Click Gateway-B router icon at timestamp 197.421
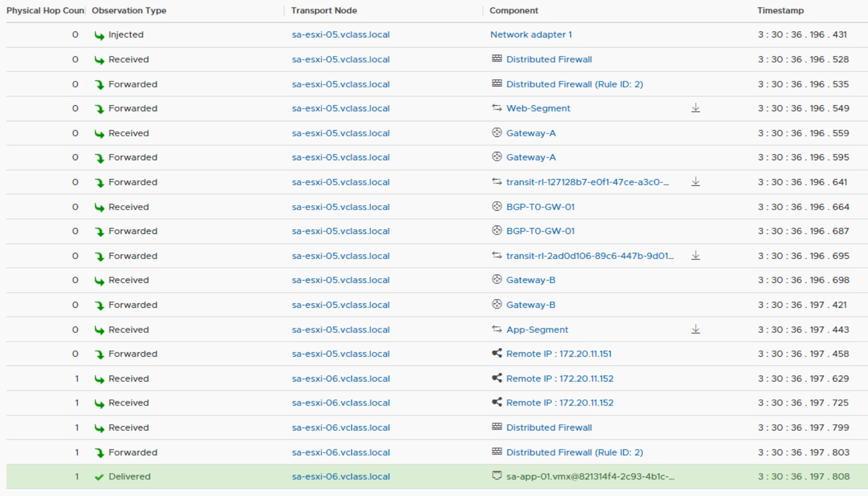 [x=497, y=304]
